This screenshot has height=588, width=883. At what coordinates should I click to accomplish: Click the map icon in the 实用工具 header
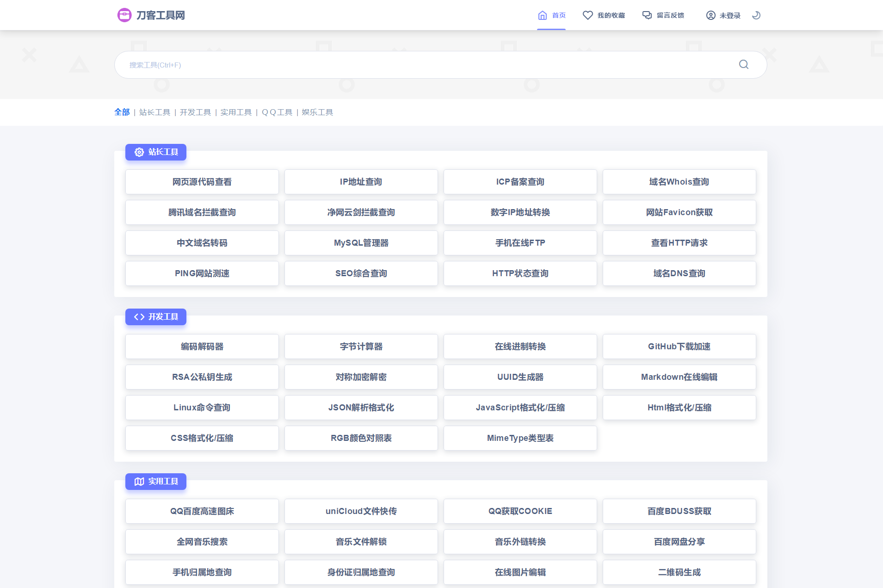(x=139, y=482)
